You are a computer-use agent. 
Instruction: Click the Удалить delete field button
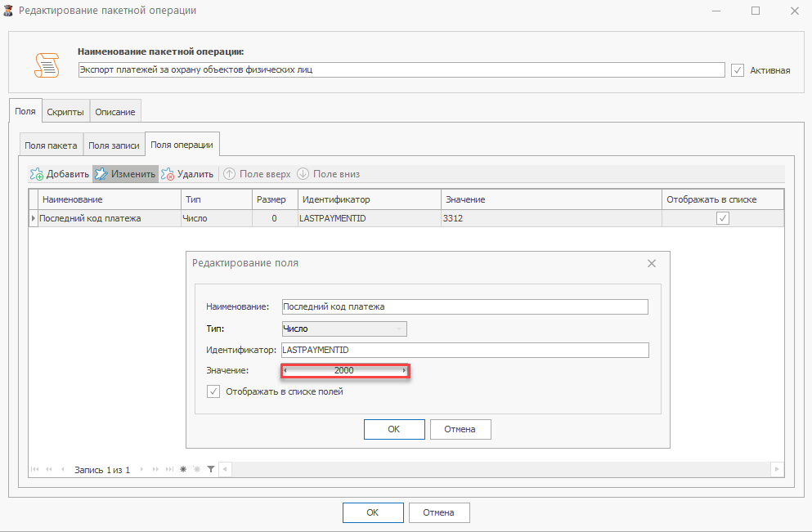(187, 174)
